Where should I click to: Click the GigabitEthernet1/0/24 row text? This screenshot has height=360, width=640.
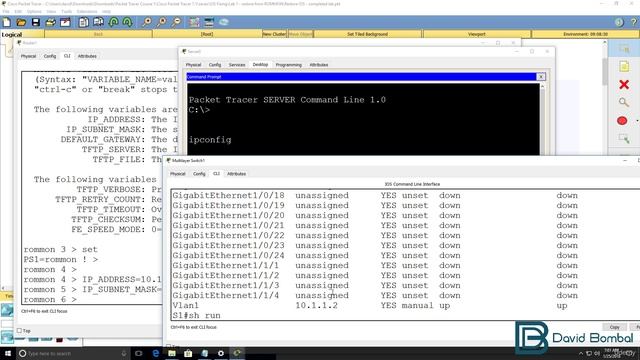point(228,256)
